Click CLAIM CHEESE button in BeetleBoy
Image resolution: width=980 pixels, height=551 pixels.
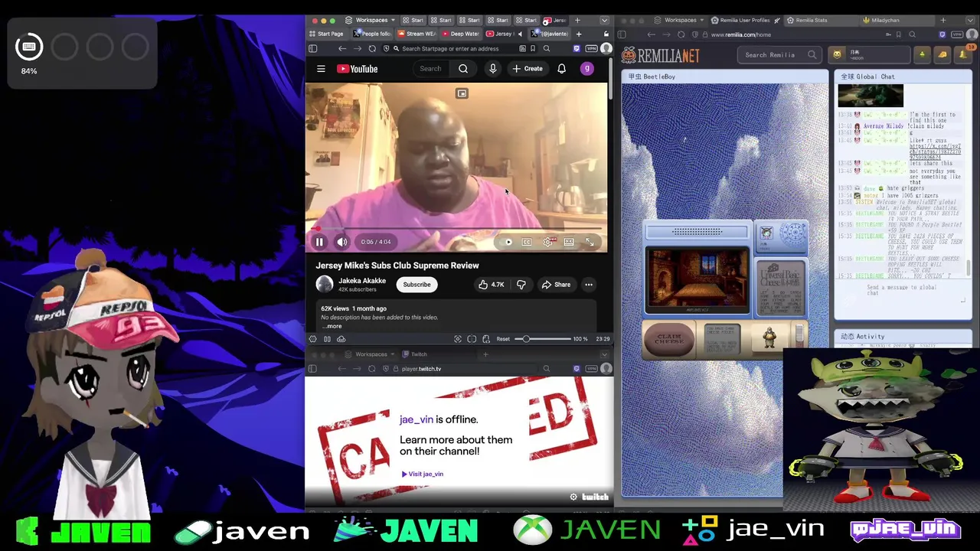click(669, 339)
